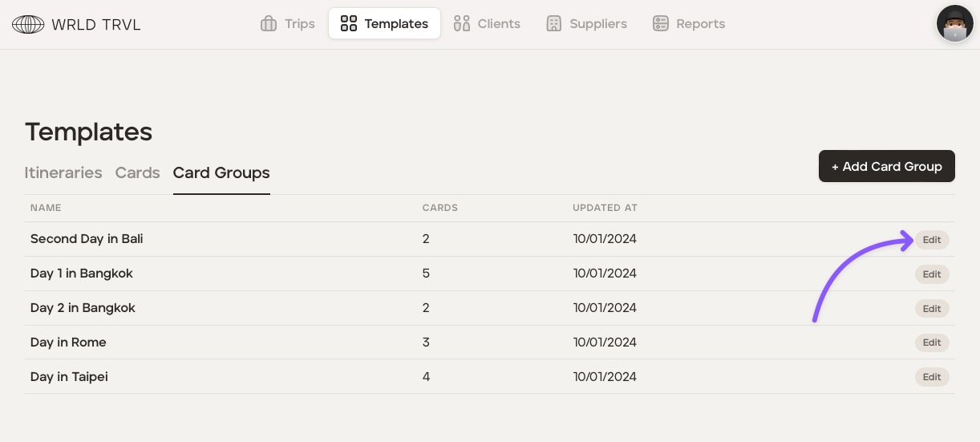Viewport: 980px width, 442px height.
Task: Click the Reports list icon
Action: [660, 24]
